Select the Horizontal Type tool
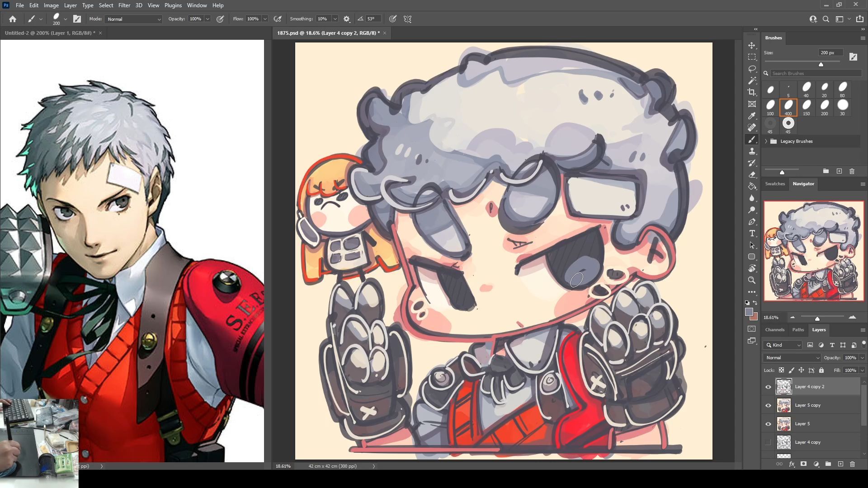Viewport: 868px width, 488px height. tap(752, 233)
